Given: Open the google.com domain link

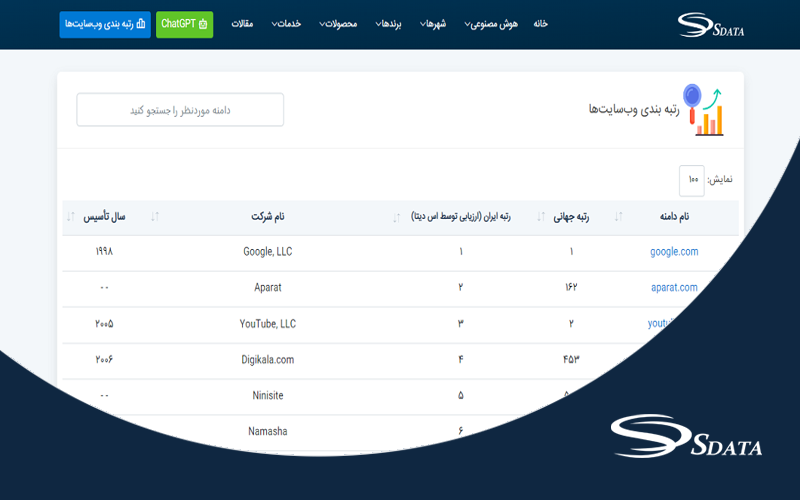Looking at the screenshot, I should [x=673, y=252].
